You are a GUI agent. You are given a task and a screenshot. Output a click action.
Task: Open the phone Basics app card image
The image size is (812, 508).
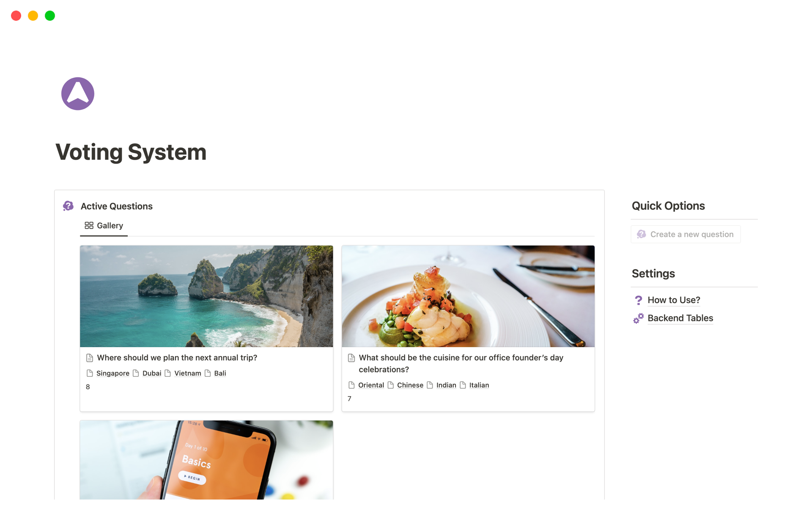(206, 460)
